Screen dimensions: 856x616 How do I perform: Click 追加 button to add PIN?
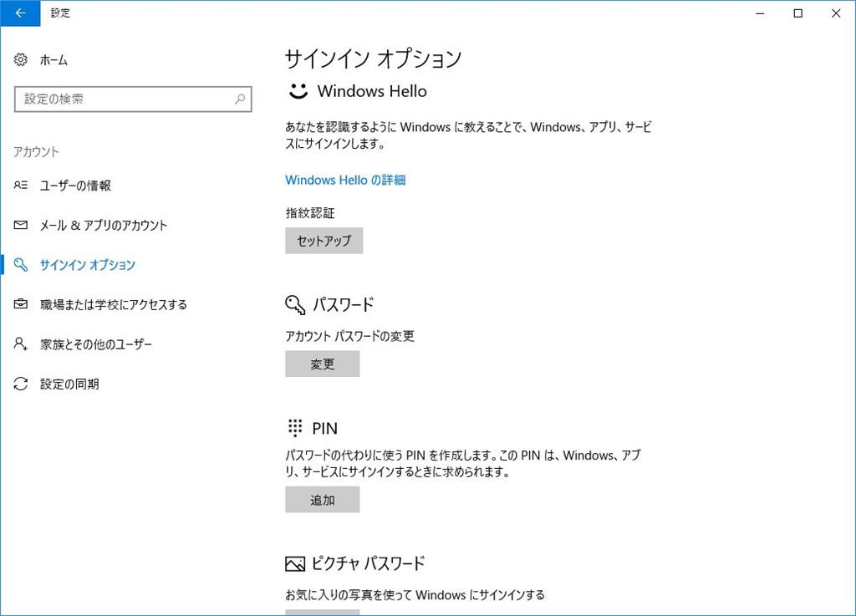322,500
